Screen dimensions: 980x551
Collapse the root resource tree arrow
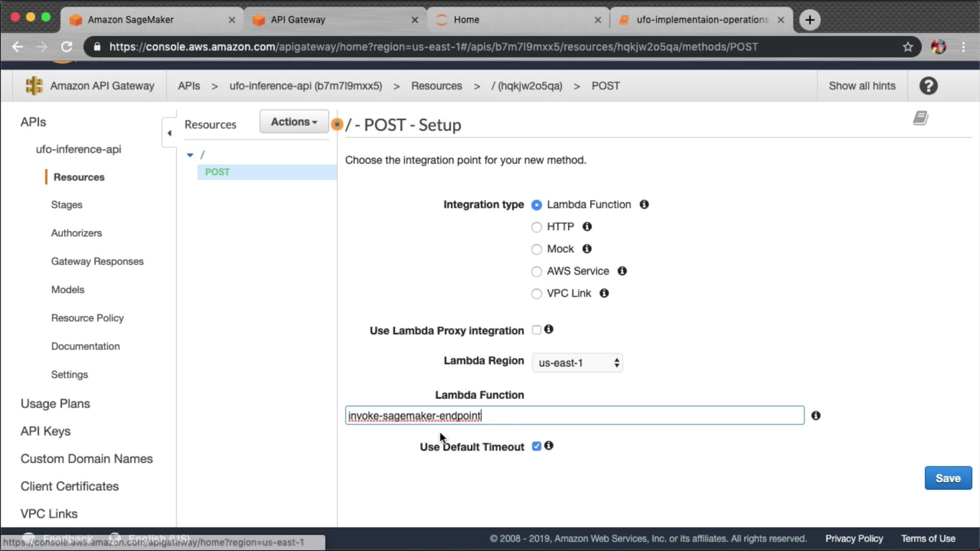point(190,155)
